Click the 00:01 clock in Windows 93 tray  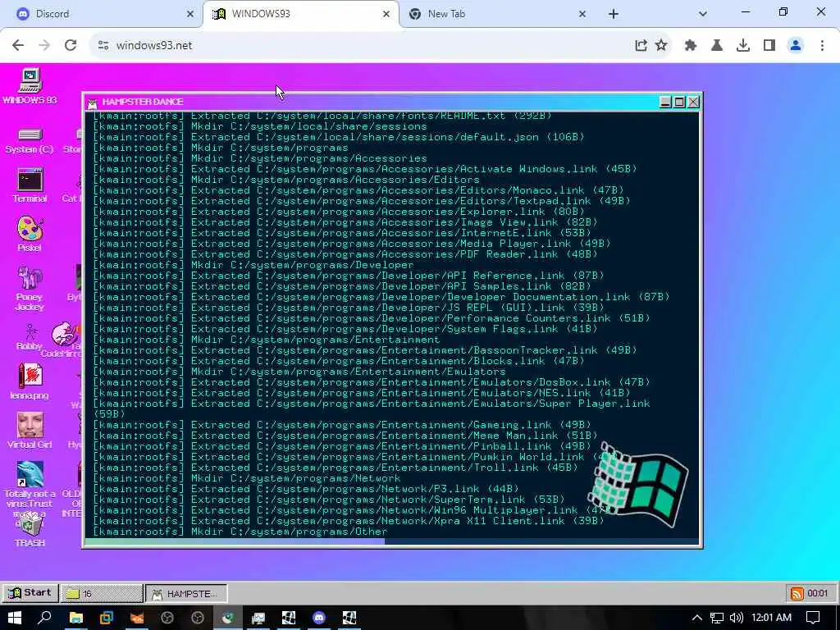tap(818, 593)
